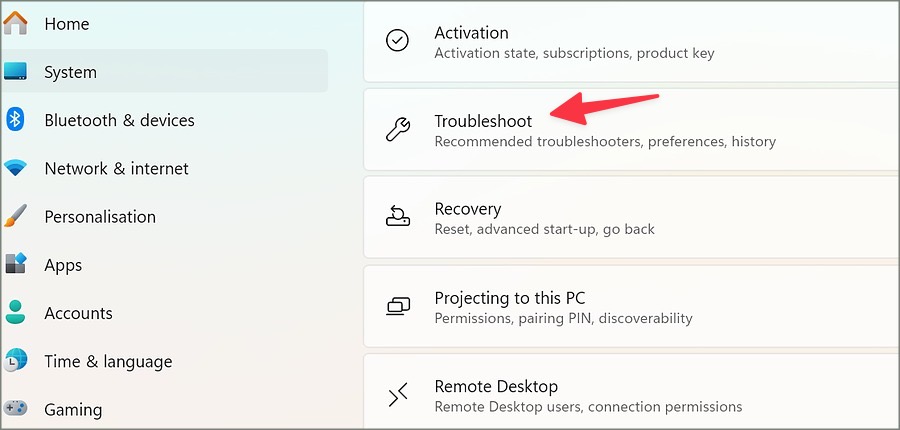This screenshot has width=900, height=430.
Task: Go to Network & internet section
Action: coord(116,169)
